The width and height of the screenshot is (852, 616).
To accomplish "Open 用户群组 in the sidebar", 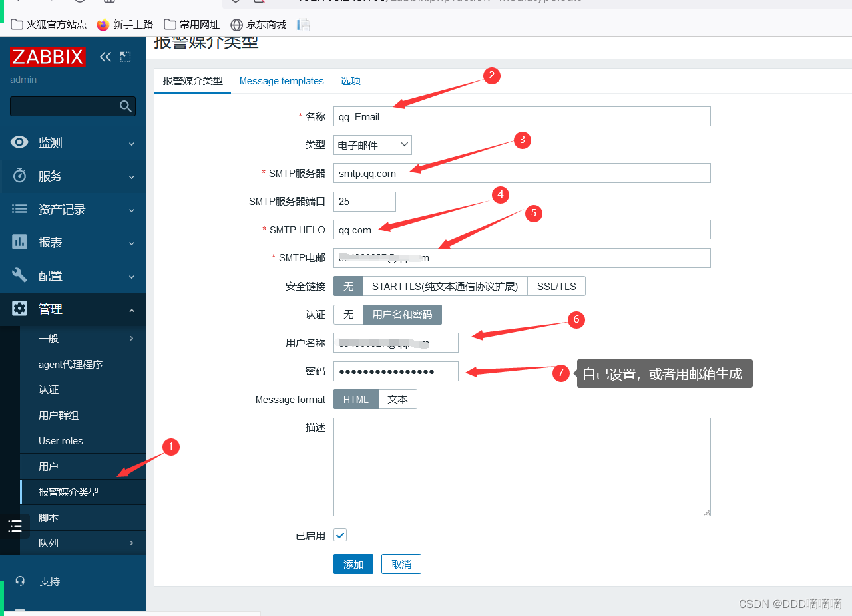I will point(83,415).
